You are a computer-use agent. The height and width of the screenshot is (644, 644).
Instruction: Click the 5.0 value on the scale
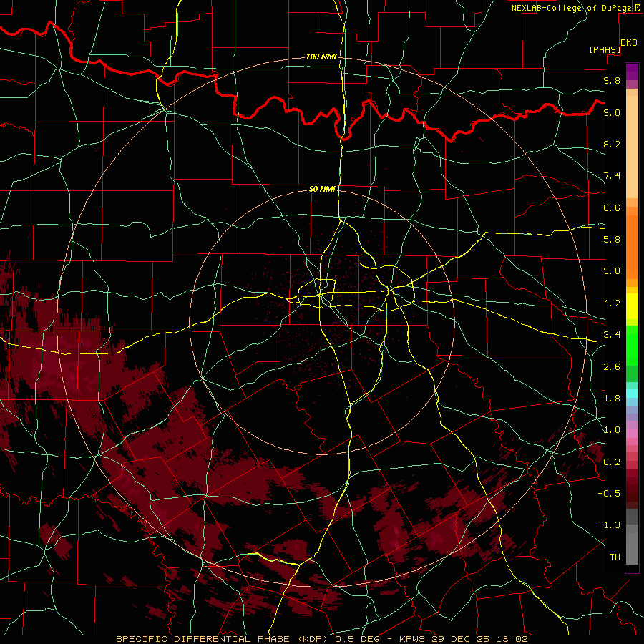click(612, 271)
